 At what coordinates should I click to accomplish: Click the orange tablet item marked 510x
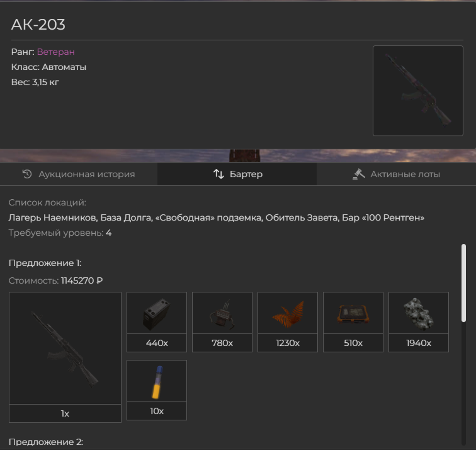[x=353, y=322]
